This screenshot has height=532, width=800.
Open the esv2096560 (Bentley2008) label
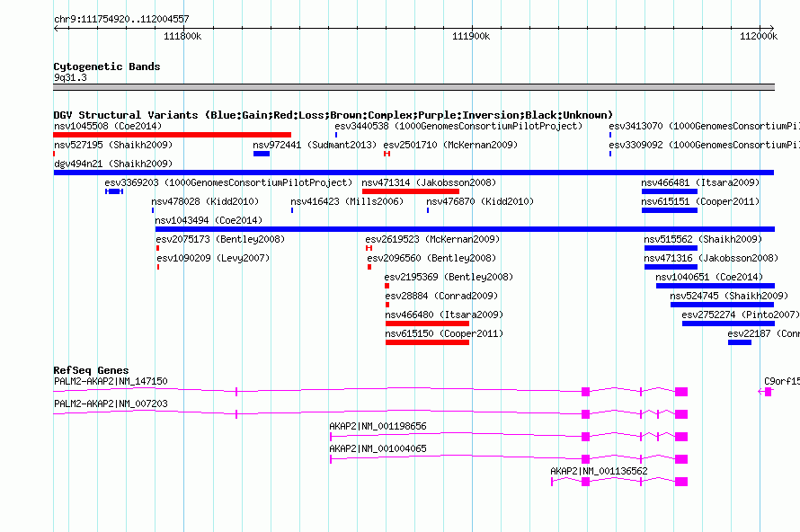coord(431,258)
